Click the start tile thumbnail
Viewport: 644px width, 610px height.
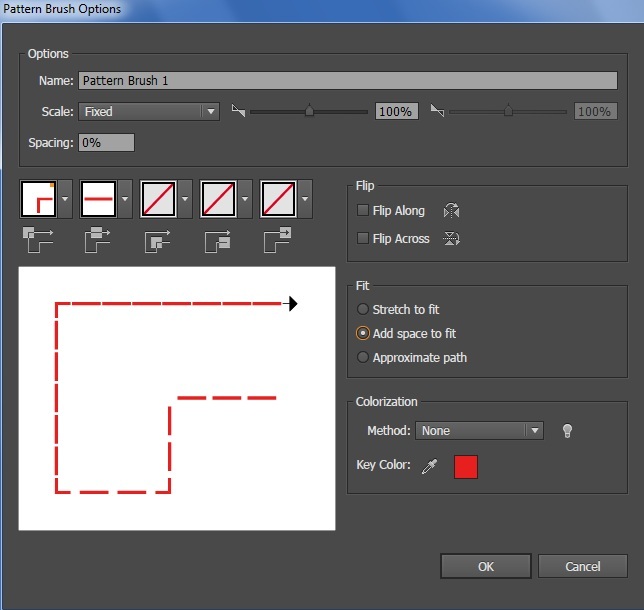pyautogui.click(x=219, y=199)
